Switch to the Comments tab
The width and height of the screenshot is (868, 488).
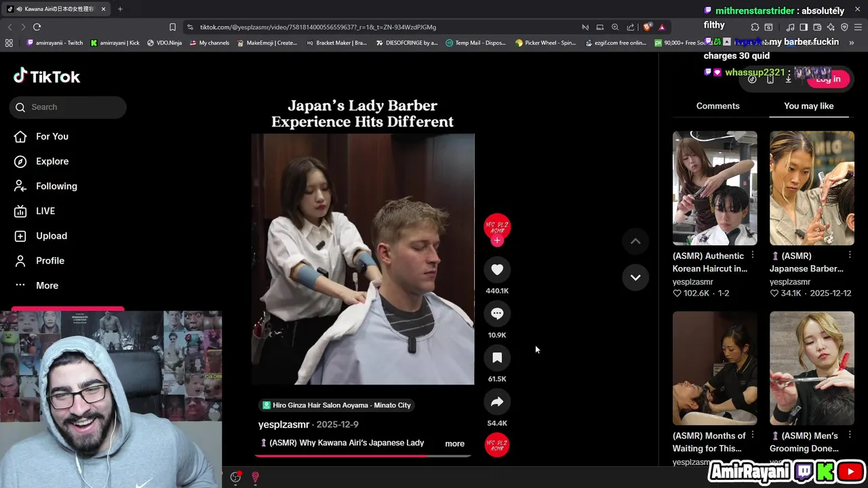click(717, 106)
